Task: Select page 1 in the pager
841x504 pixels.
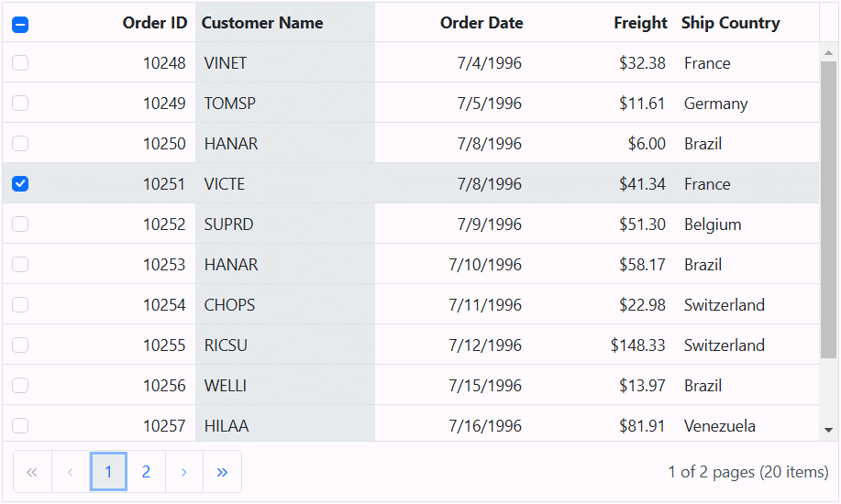Action: point(108,472)
